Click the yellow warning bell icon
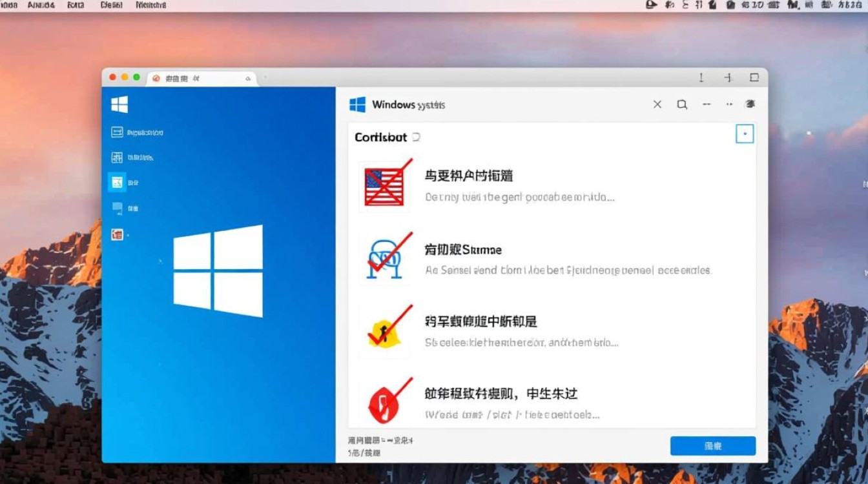 383,330
